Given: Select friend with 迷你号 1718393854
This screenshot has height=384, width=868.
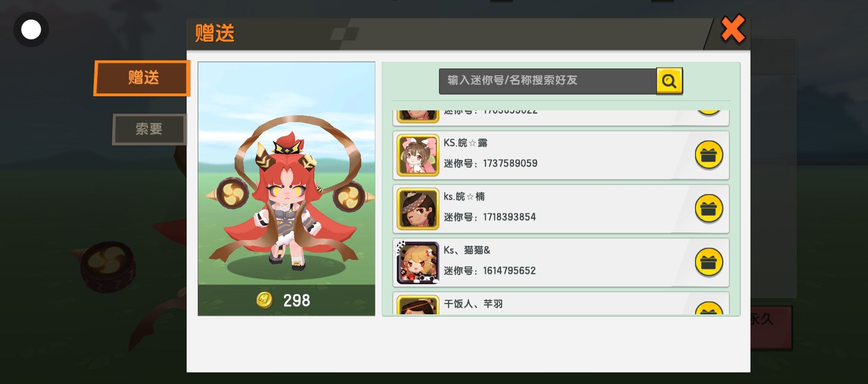Looking at the screenshot, I should (x=561, y=209).
